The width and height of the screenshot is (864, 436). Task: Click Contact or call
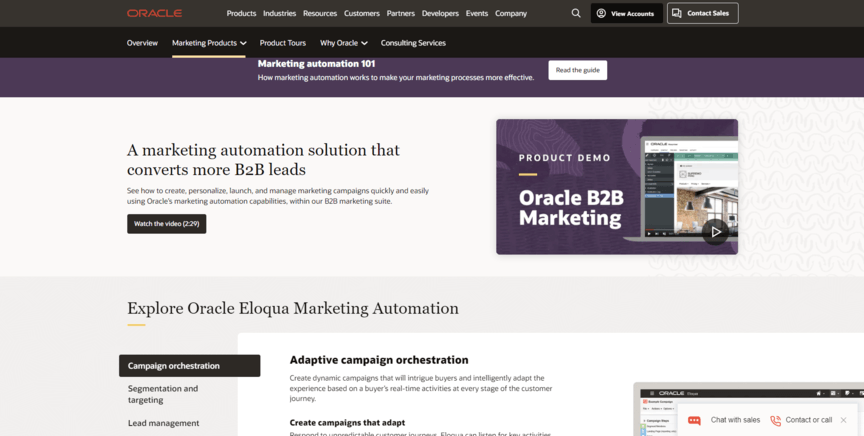click(808, 420)
